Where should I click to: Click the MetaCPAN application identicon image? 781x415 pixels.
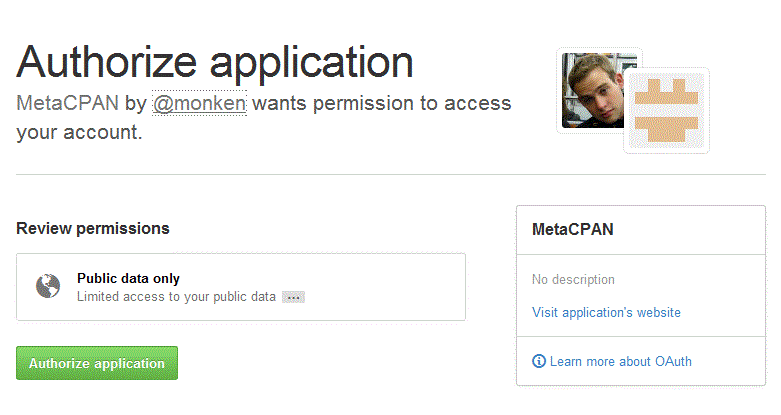pyautogui.click(x=666, y=110)
